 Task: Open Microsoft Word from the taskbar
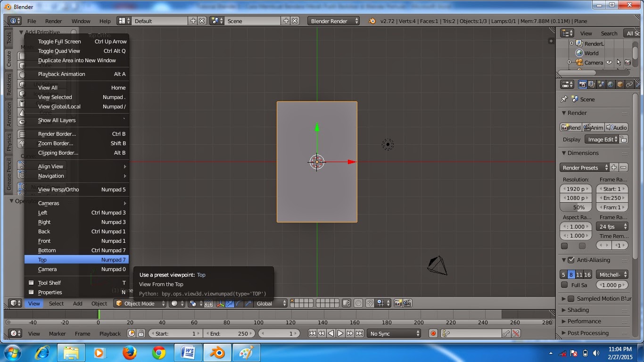pyautogui.click(x=188, y=353)
